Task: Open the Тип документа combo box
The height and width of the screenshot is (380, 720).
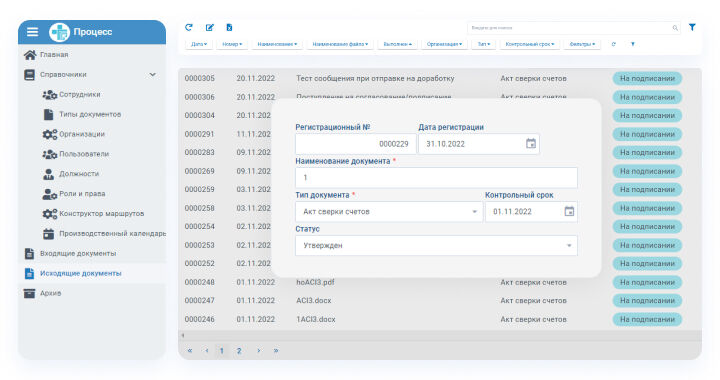Action: (x=389, y=212)
